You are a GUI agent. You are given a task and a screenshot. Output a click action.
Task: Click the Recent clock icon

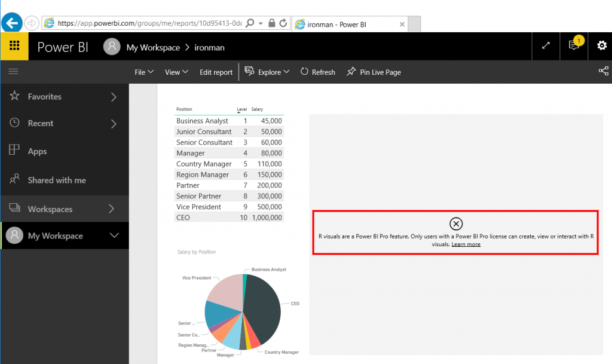click(14, 123)
